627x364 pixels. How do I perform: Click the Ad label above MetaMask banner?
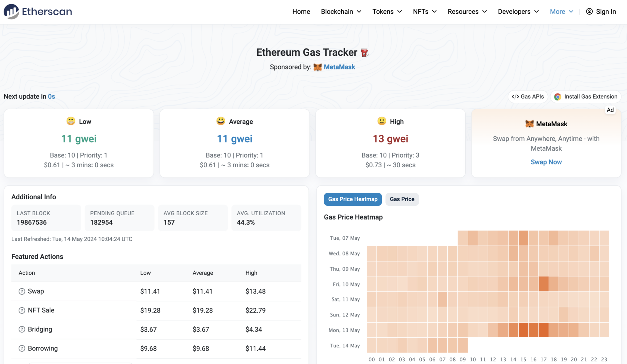pyautogui.click(x=610, y=110)
